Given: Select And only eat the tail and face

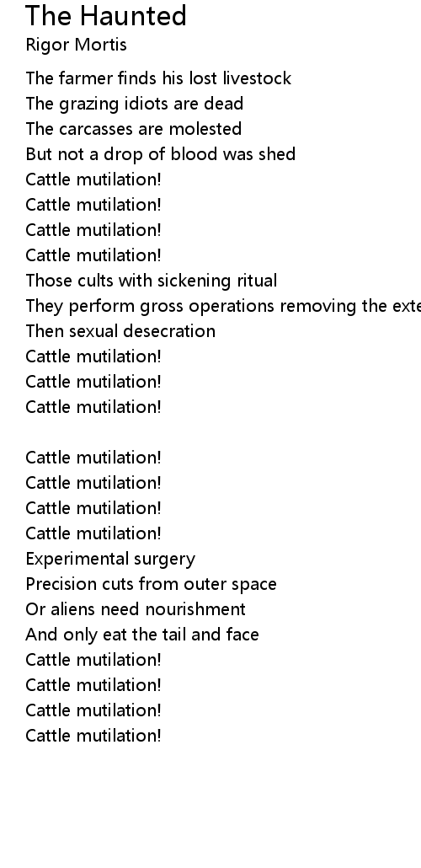Looking at the screenshot, I should click(x=142, y=635).
